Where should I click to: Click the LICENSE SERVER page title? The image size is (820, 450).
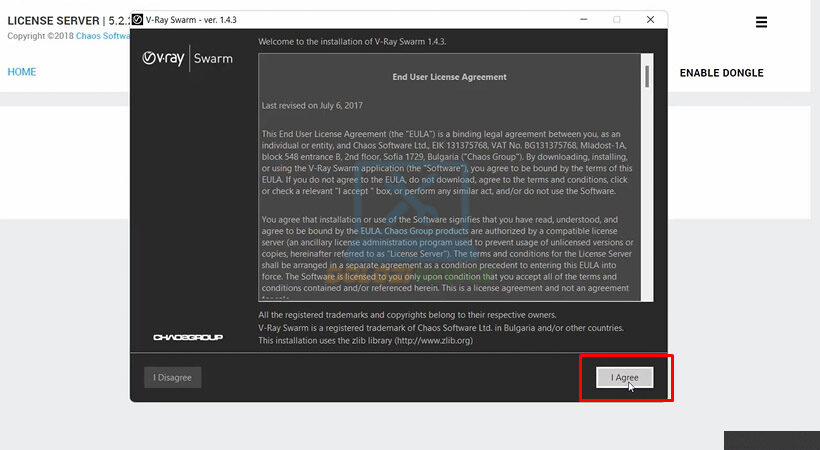point(54,21)
